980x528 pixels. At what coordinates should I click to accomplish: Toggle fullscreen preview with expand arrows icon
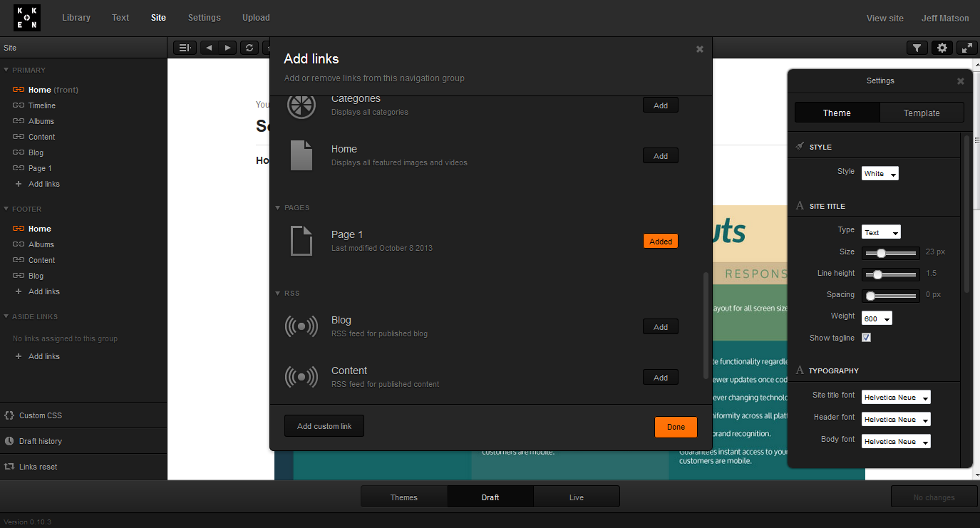(966, 48)
